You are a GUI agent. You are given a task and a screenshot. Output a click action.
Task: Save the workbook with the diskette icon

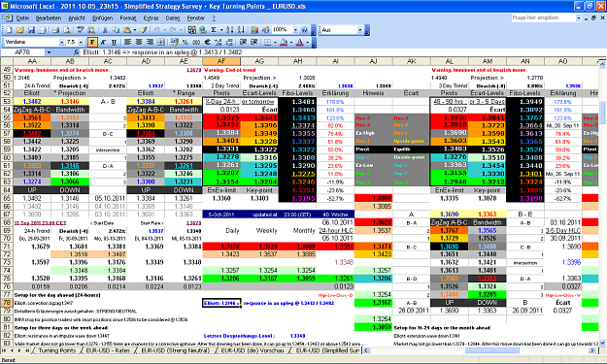coord(31,30)
